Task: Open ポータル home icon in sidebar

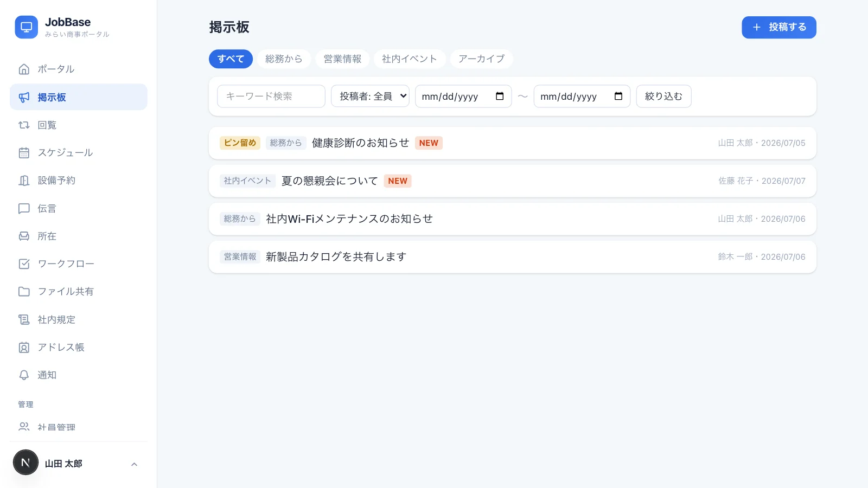Action: (x=24, y=69)
